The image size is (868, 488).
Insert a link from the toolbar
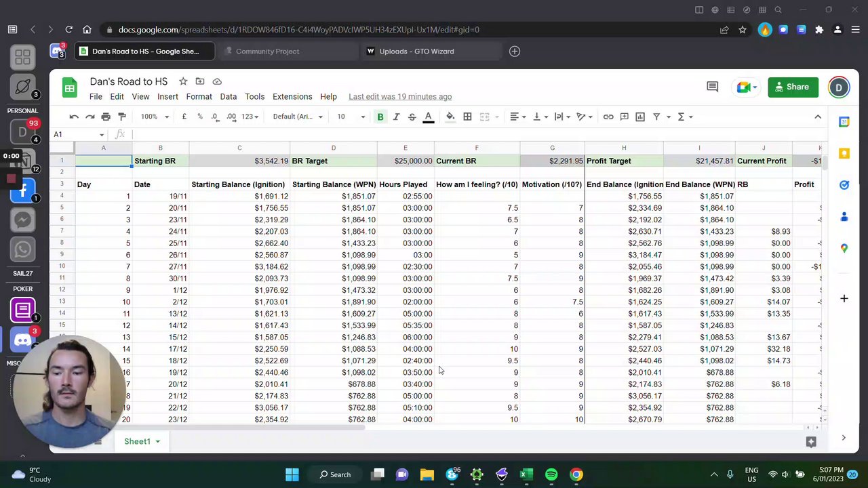tap(608, 117)
